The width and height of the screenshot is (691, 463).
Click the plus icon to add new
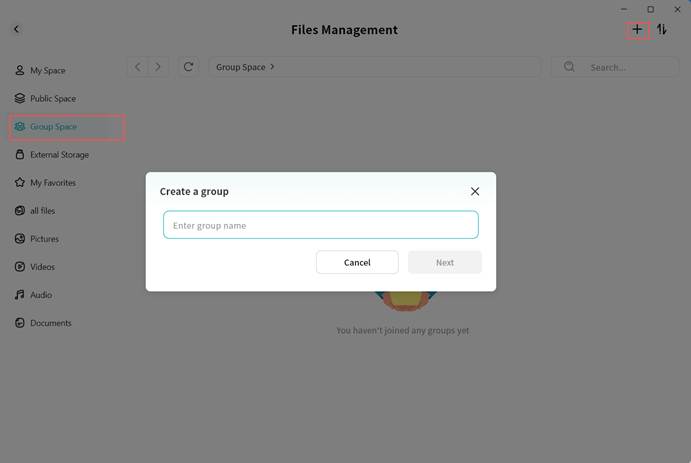pyautogui.click(x=637, y=30)
